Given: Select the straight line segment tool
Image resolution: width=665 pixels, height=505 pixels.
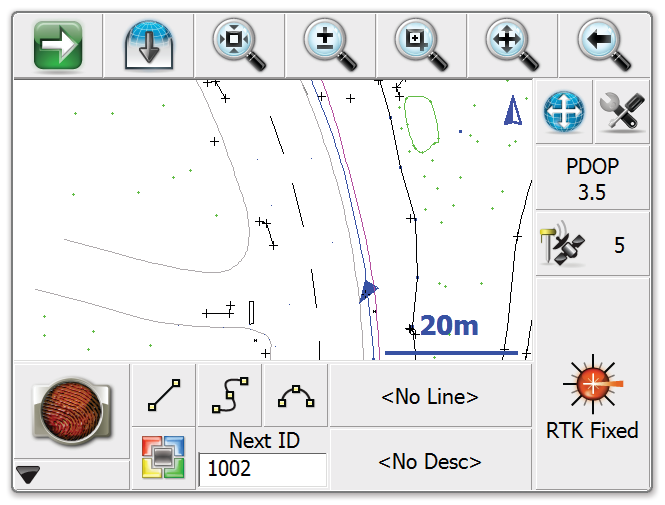Looking at the screenshot, I should (164, 396).
